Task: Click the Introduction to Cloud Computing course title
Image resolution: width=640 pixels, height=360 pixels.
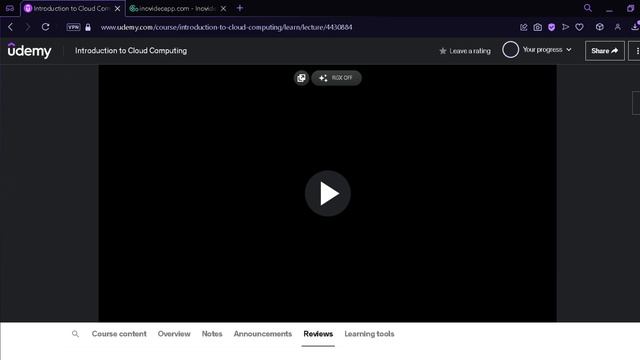Action: tap(131, 51)
